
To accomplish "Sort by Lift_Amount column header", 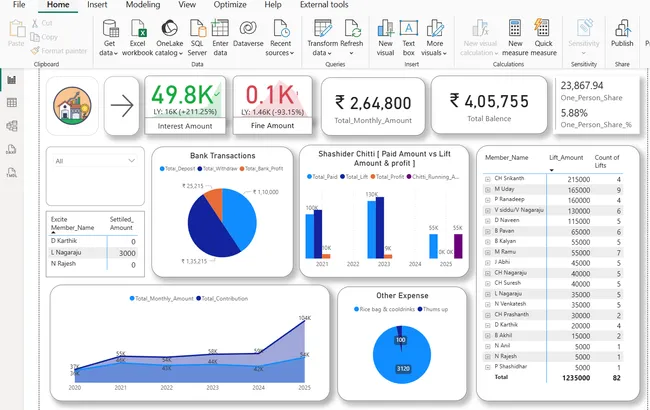I will [x=566, y=158].
